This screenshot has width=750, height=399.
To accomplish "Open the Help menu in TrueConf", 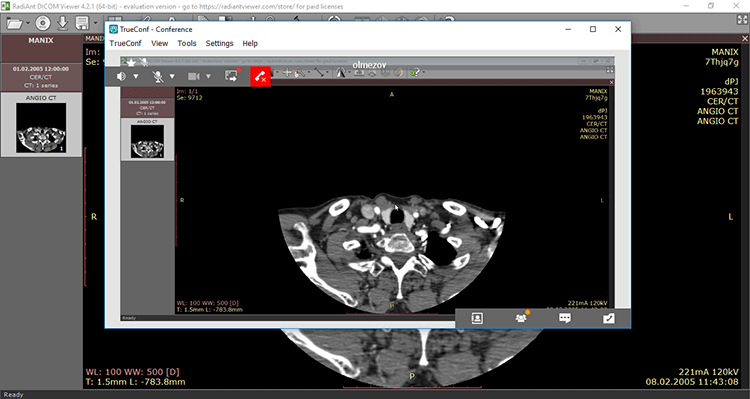I will [250, 43].
